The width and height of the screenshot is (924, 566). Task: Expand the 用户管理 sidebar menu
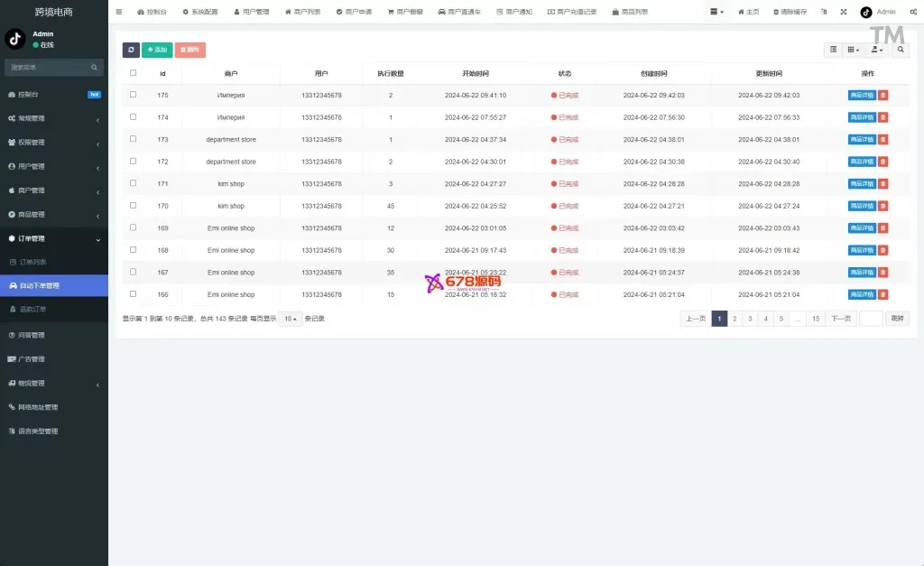(54, 166)
